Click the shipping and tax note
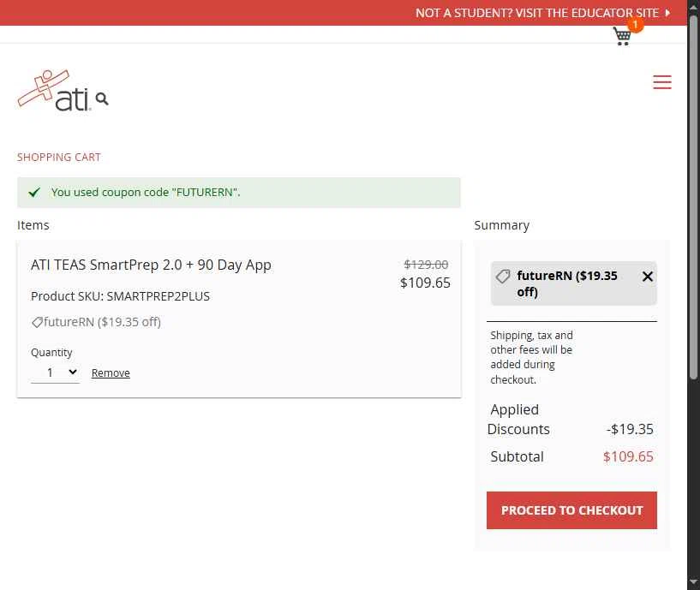700x590 pixels. (x=531, y=357)
